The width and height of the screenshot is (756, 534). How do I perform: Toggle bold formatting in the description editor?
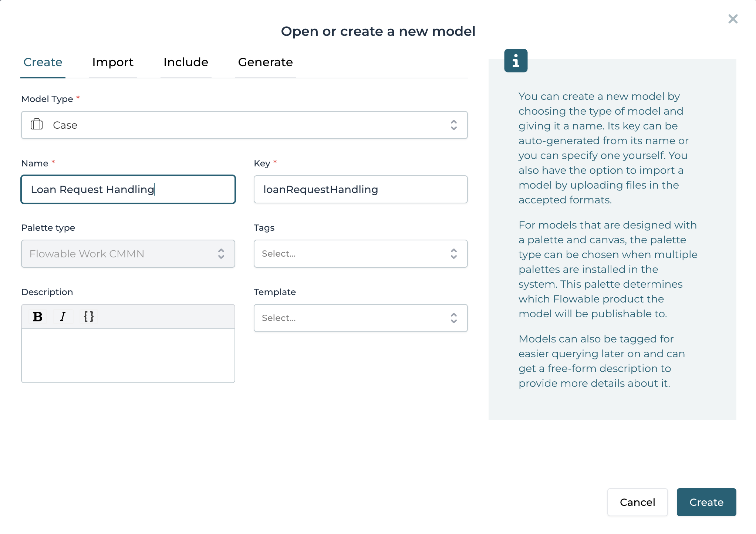[37, 316]
